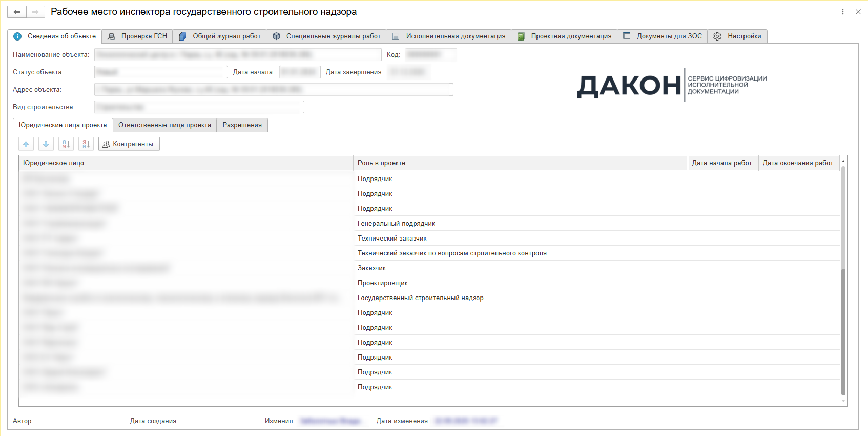Switch to Ответственные лица проекта tab
868x436 pixels.
click(164, 125)
